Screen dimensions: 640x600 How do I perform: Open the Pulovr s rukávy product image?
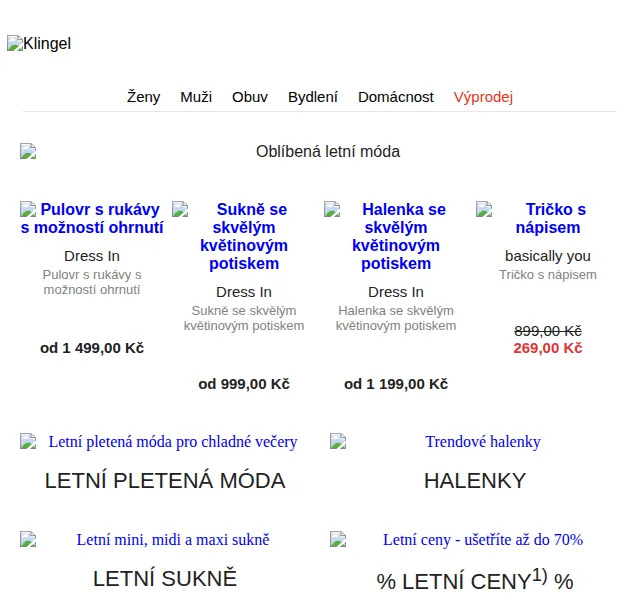pyautogui.click(x=28, y=209)
